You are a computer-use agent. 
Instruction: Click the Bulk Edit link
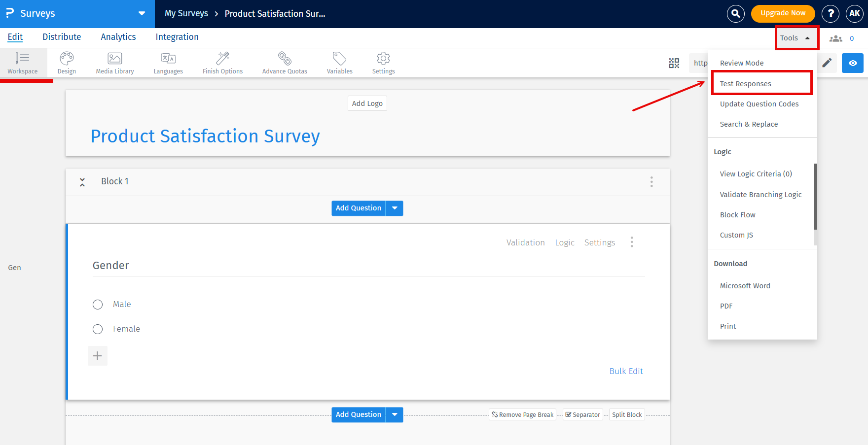tap(626, 371)
